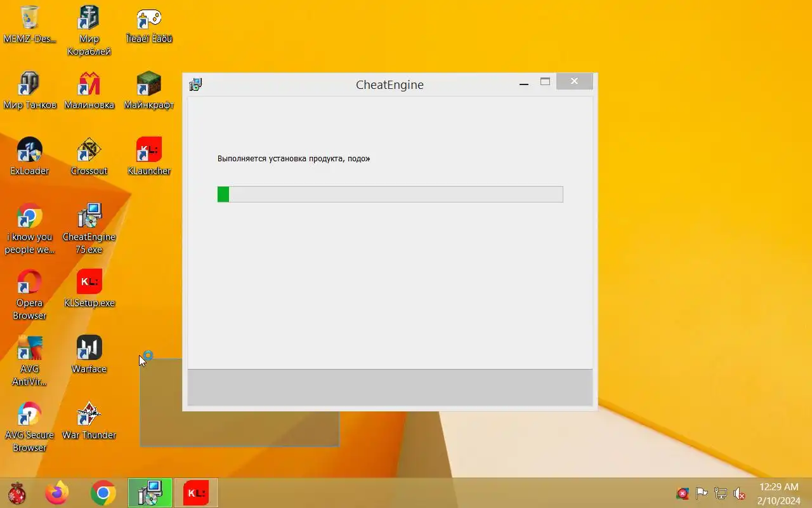Select the KLSetup.exe desktop file
The image size is (812, 508).
tap(89, 288)
